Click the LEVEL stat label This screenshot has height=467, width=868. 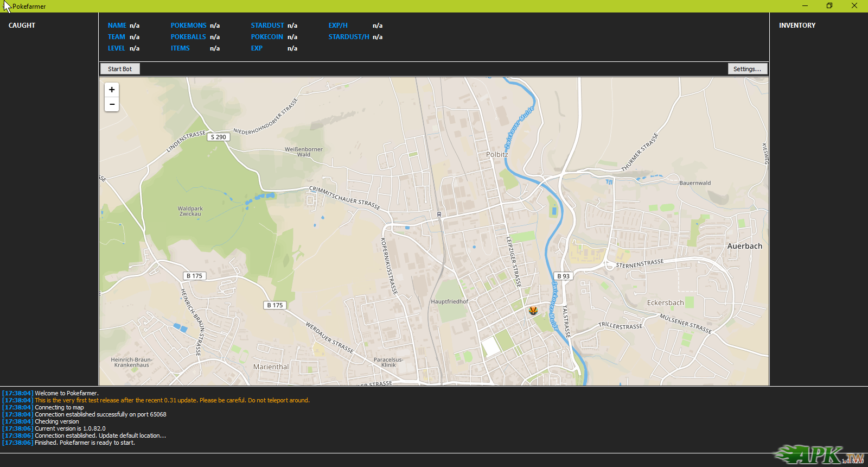coord(116,48)
